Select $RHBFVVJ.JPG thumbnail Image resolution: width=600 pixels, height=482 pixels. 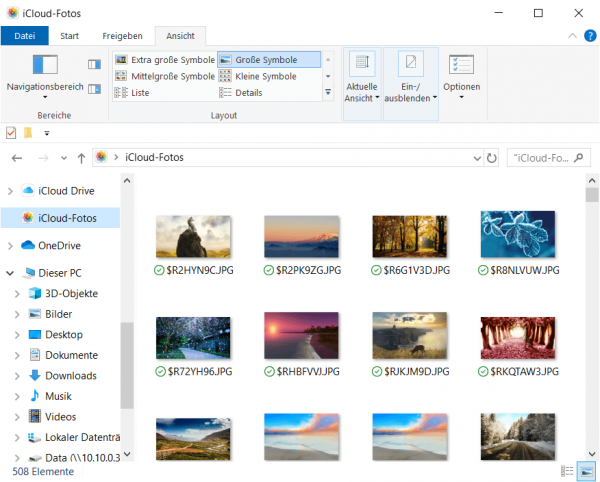302,335
